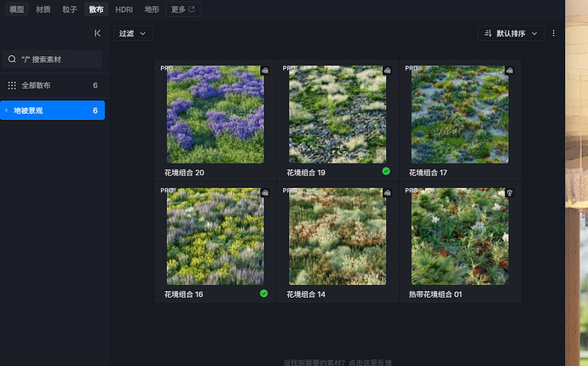Select the 热带花境组合 01 thumbnail
Screen dimensions: 588x366
460,237
